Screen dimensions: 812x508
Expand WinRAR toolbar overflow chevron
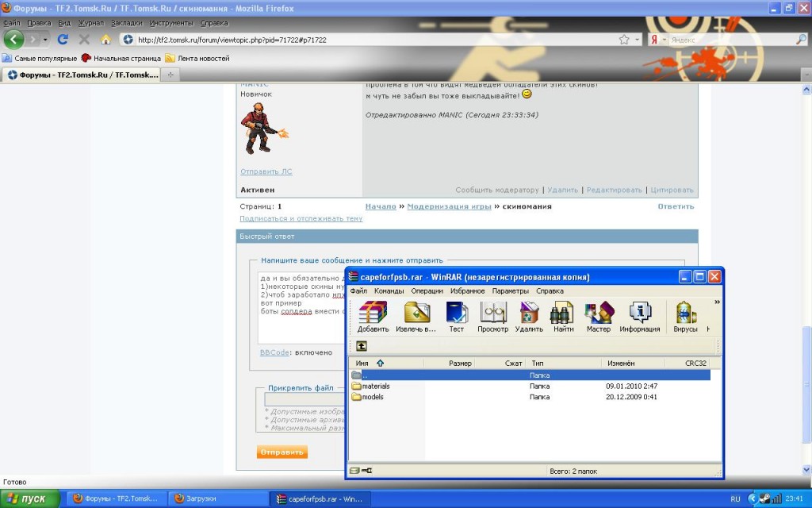click(x=717, y=302)
